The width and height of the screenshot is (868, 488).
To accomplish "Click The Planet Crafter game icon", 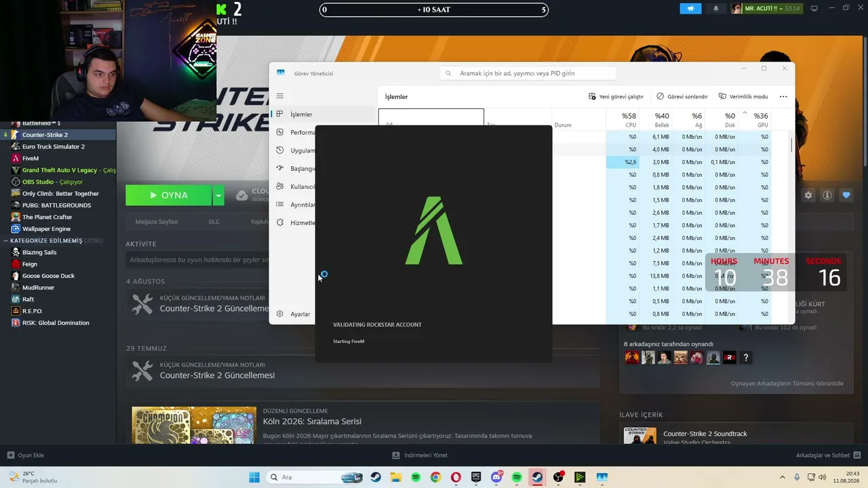I will 16,217.
